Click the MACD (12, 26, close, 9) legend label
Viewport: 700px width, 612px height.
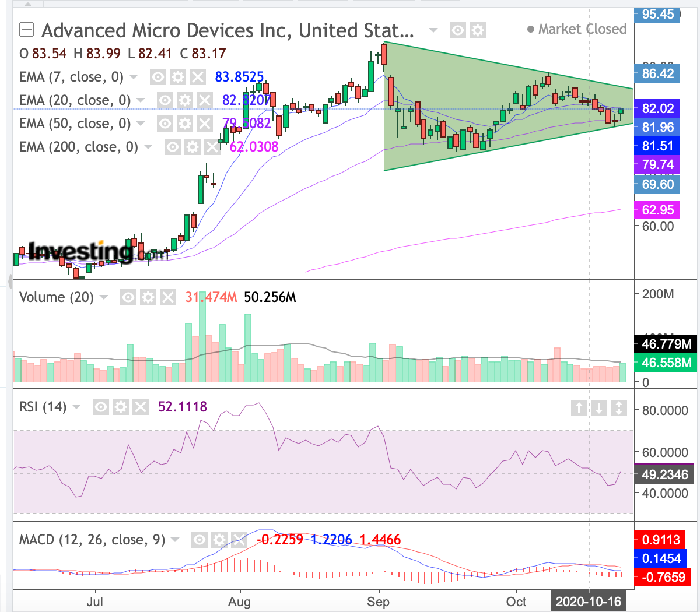click(92, 540)
